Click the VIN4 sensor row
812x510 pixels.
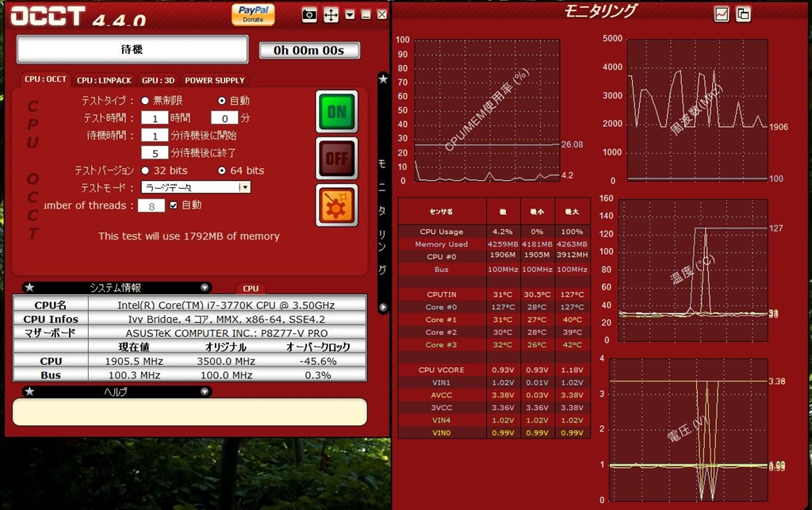pyautogui.click(x=494, y=420)
